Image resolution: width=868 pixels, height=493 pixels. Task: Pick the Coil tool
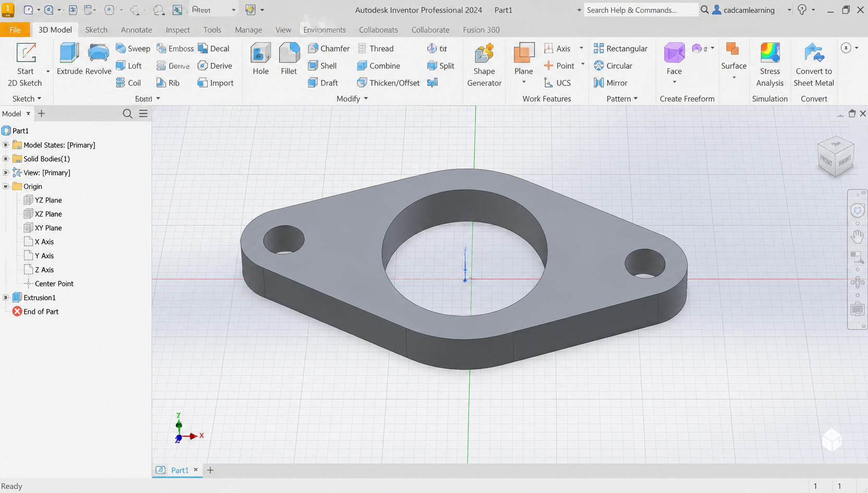(x=128, y=83)
